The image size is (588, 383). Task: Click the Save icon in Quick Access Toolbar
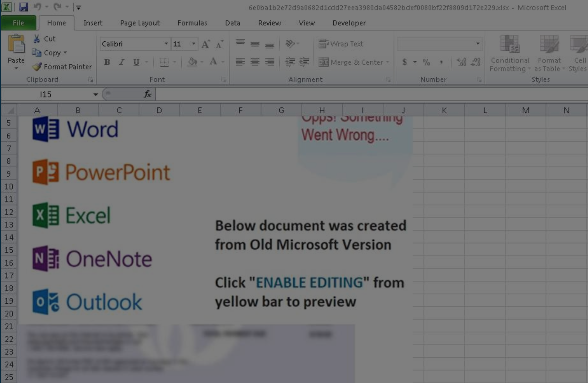[23, 7]
